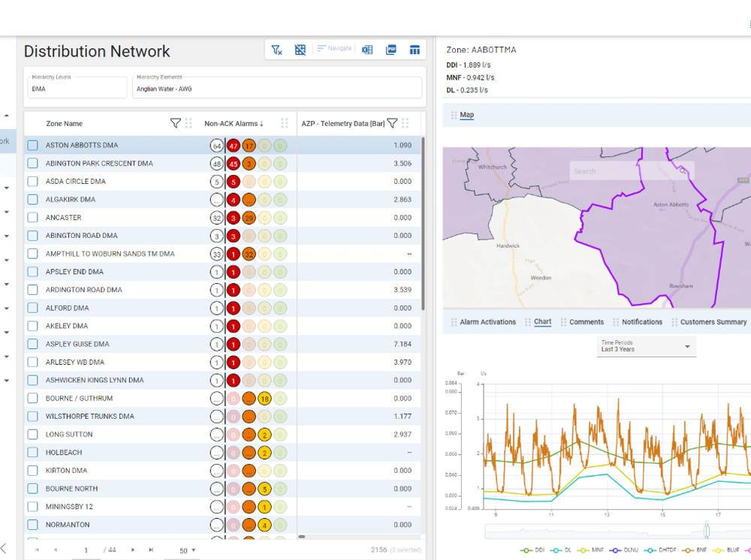This screenshot has width=751, height=560.
Task: Switch to the Alarm Activations tab
Action: [487, 322]
